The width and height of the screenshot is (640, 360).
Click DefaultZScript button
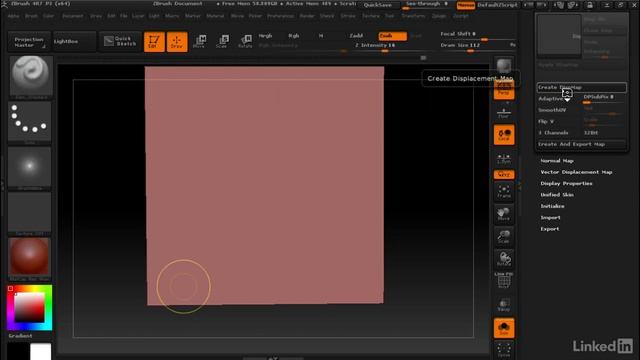(498, 5)
